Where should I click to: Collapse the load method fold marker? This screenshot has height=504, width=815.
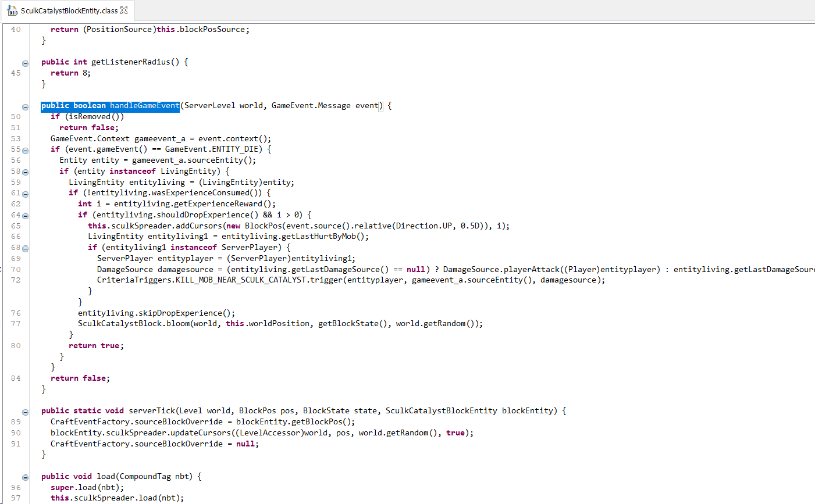[24, 477]
